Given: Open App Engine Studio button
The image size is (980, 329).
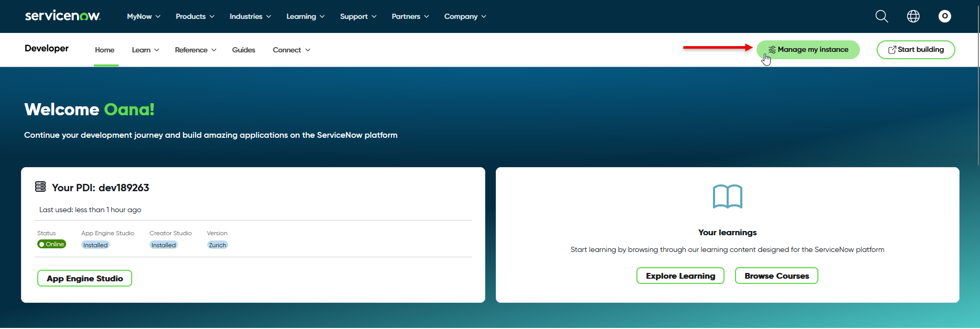Looking at the screenshot, I should [84, 278].
